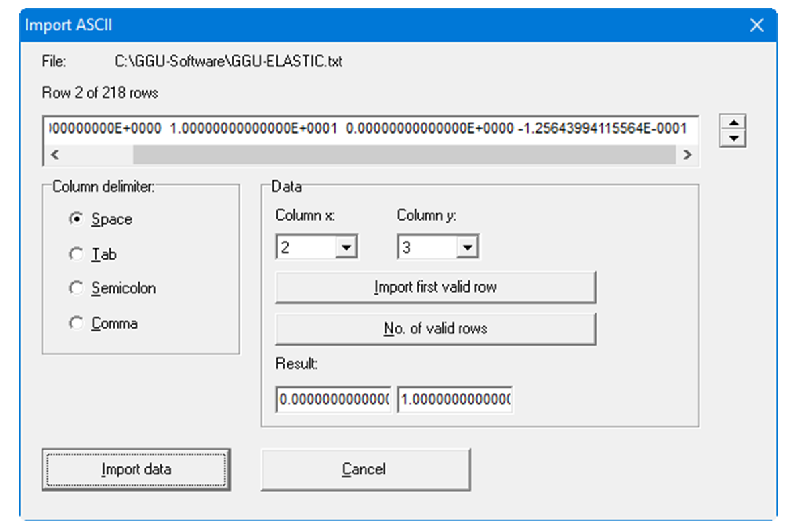Select Semicolon delimiter option
Screen dimensions: 812x528
[x=76, y=288]
